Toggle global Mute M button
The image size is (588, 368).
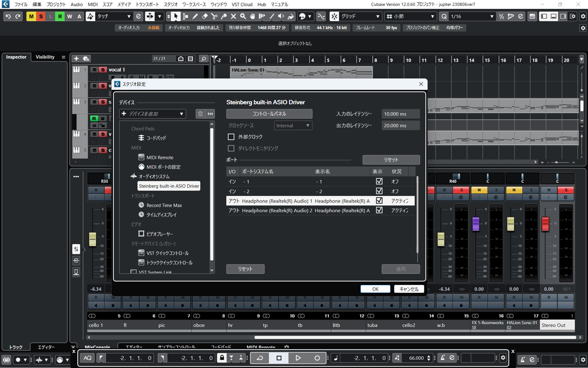(x=31, y=16)
